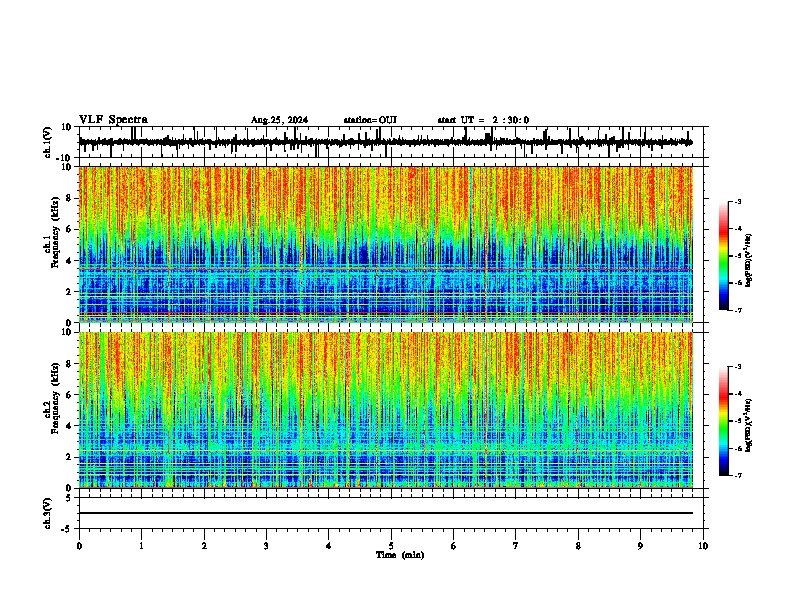Viewport: 792px width, 612px height.
Task: Click inside the ch.1 spectrogram panel
Action: 385,244
